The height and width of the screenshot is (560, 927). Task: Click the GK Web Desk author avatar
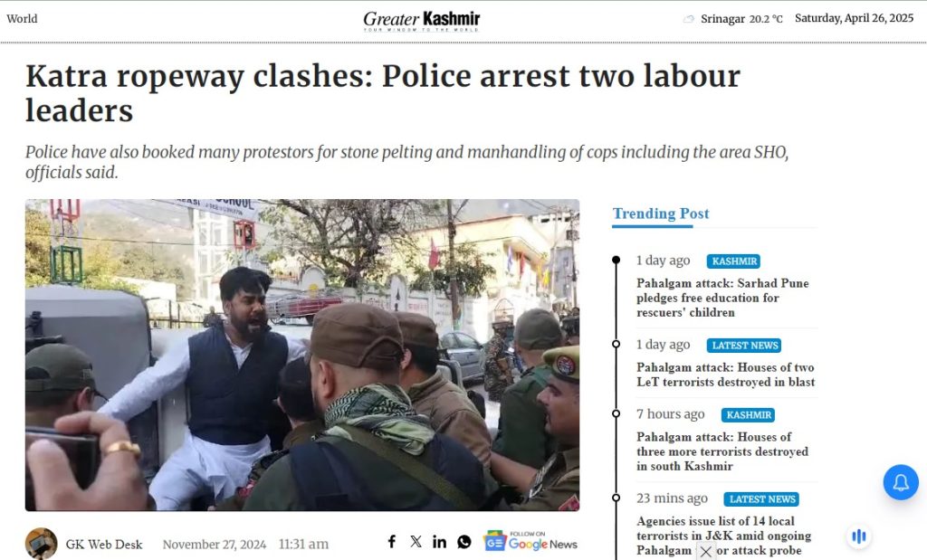[42, 544]
